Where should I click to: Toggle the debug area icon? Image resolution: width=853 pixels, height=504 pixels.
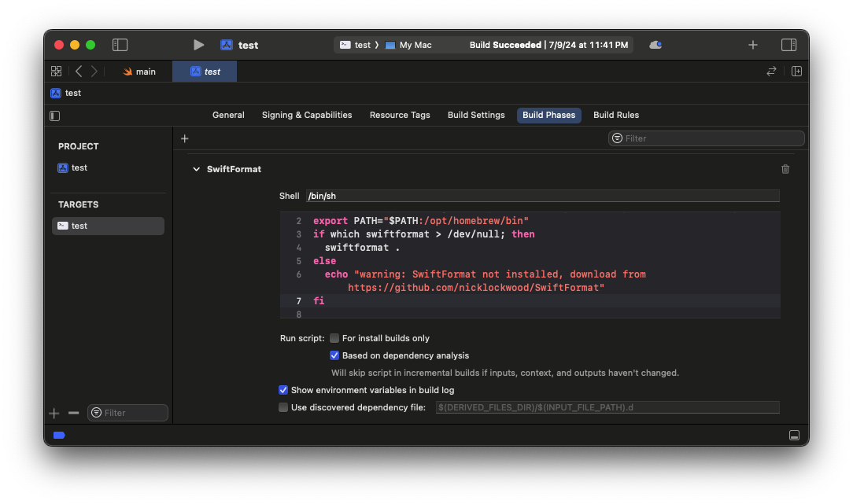[794, 435]
